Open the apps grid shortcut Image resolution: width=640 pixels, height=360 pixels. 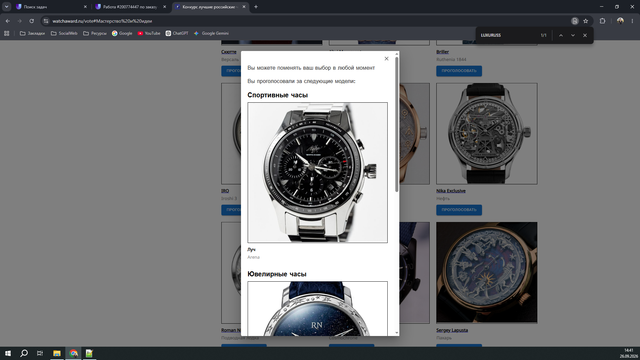tap(7, 33)
